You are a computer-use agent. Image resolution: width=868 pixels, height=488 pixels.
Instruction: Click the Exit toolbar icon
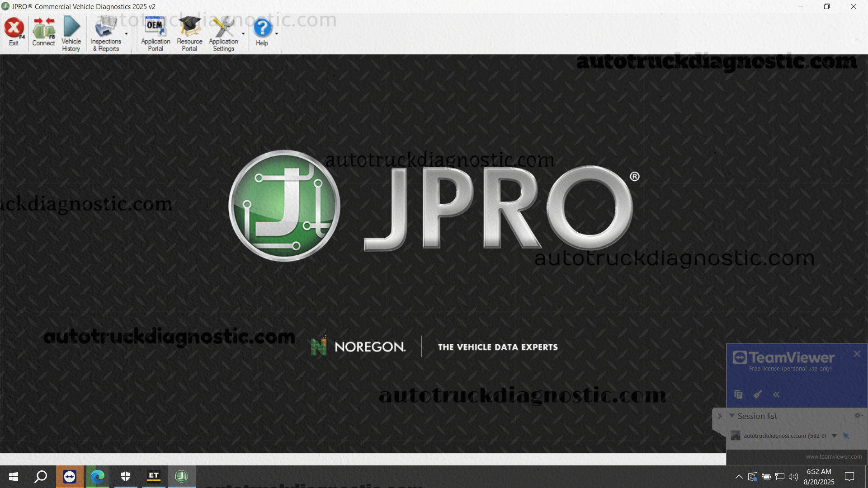14,32
